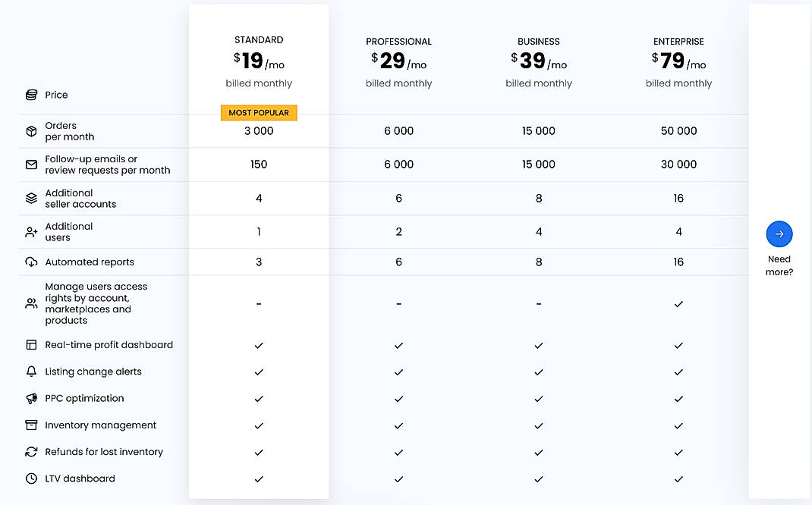812x505 pixels.
Task: Select the PROFESSIONAL plan column header
Action: pyautogui.click(x=398, y=41)
